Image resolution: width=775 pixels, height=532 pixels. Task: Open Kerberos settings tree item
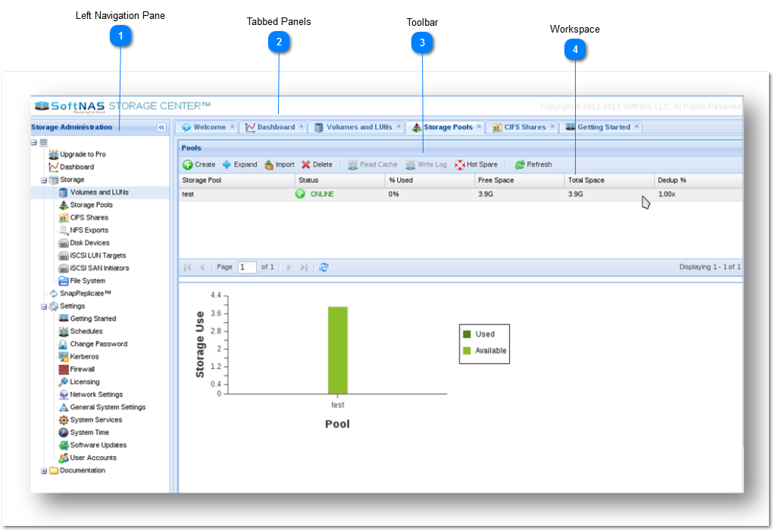point(79,356)
